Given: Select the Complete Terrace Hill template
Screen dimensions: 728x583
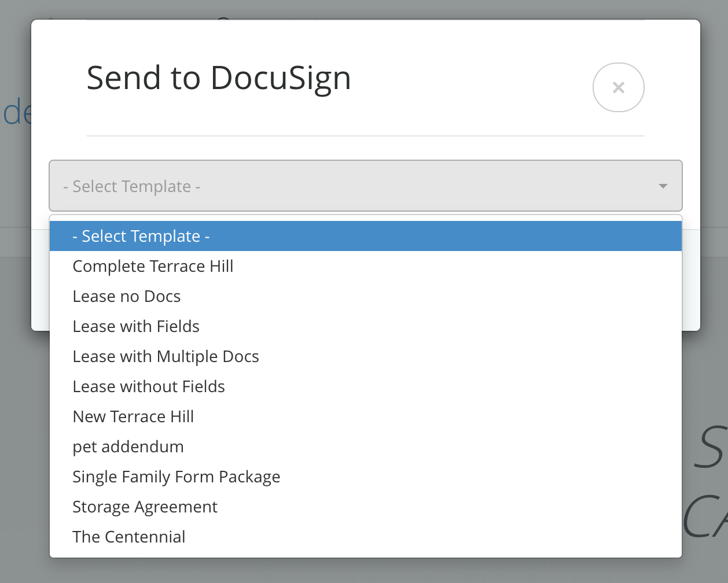Looking at the screenshot, I should (153, 266).
